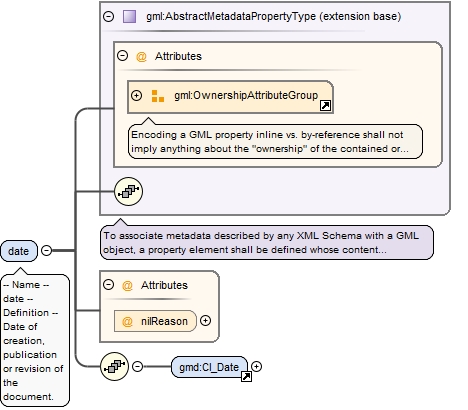Click the orange attribute group squares icon
The height and width of the screenshot is (410, 468).
(x=158, y=96)
